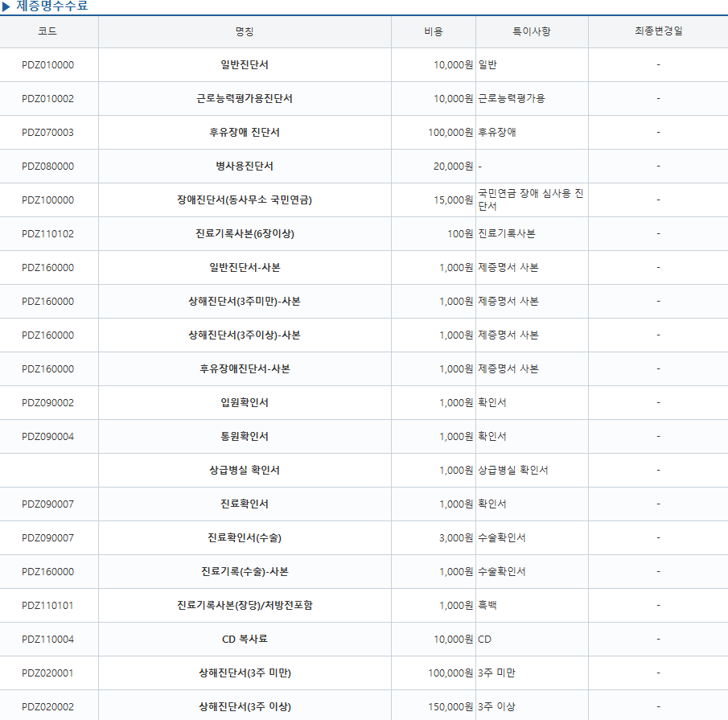Click the 상해진단서(3주 미만) name cell
This screenshot has height=720, width=728.
point(245,673)
